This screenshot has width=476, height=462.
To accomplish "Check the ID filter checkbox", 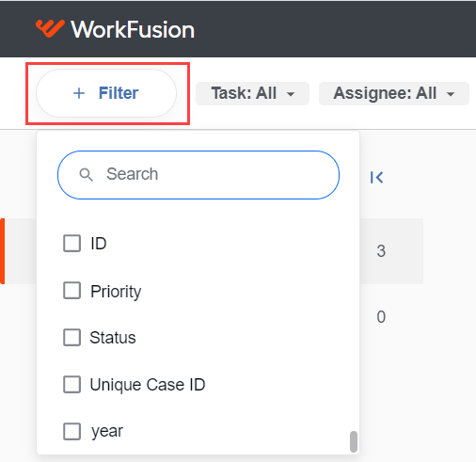I will click(71, 244).
